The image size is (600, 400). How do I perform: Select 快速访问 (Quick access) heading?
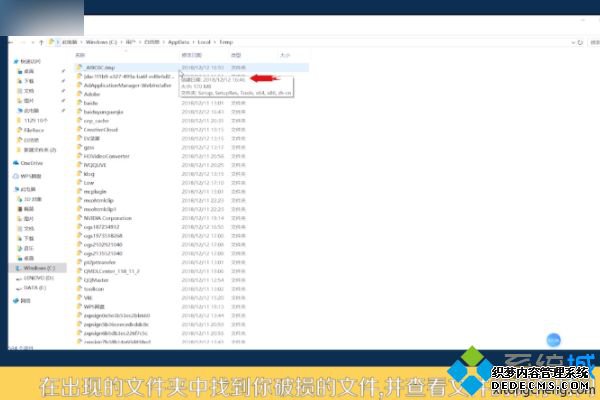point(27,61)
